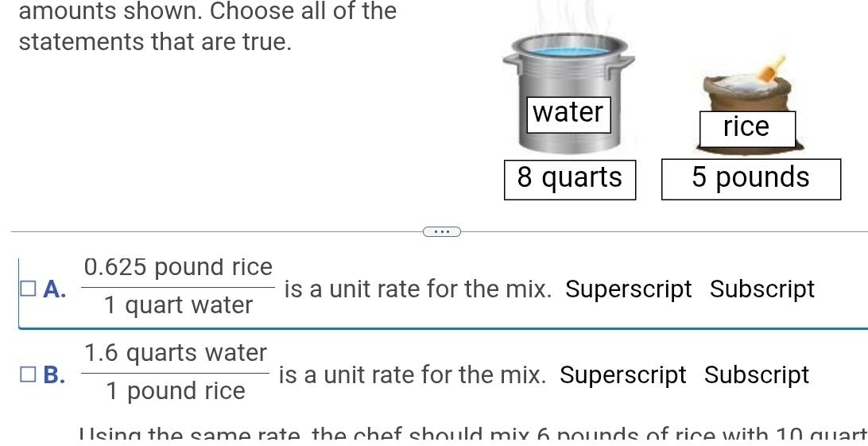Click the bold letter B option label
The width and height of the screenshot is (868, 446).
tap(54, 374)
